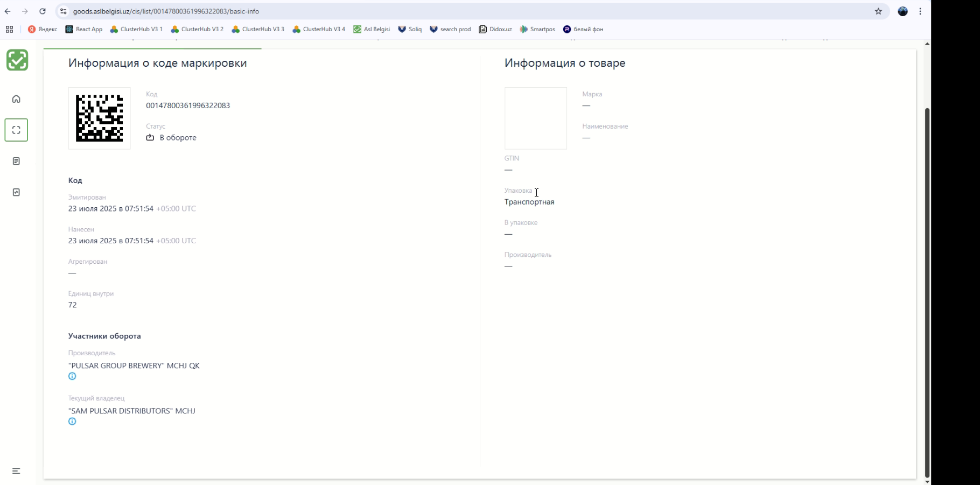This screenshot has height=485, width=980.
Task: Click the code 00147800361996322083
Action: 188,106
